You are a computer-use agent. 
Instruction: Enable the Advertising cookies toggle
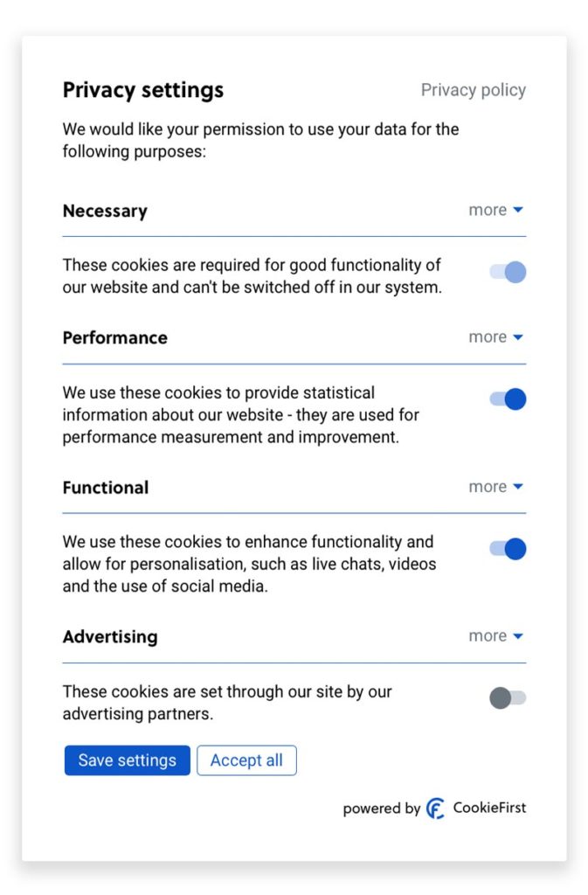pos(506,698)
